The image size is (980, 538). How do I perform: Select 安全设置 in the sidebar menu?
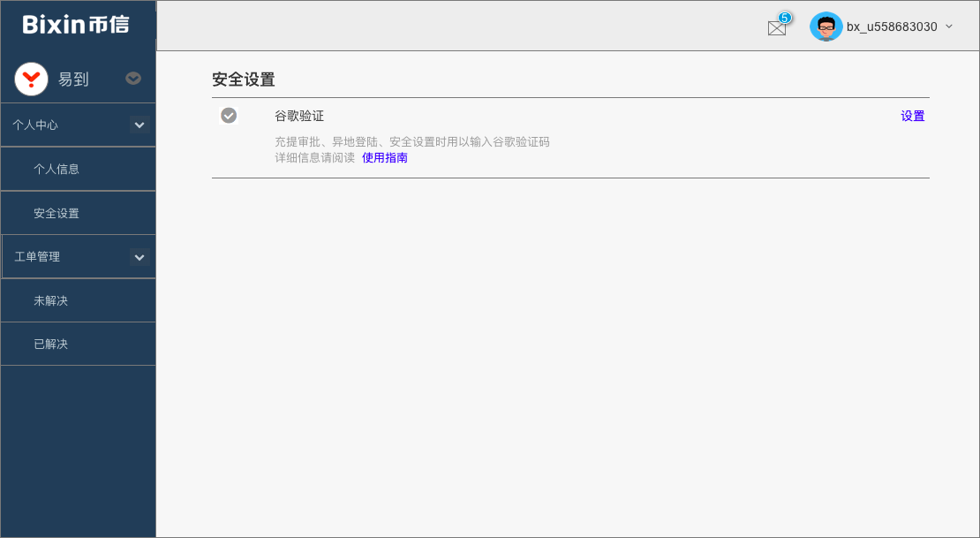pyautogui.click(x=57, y=213)
